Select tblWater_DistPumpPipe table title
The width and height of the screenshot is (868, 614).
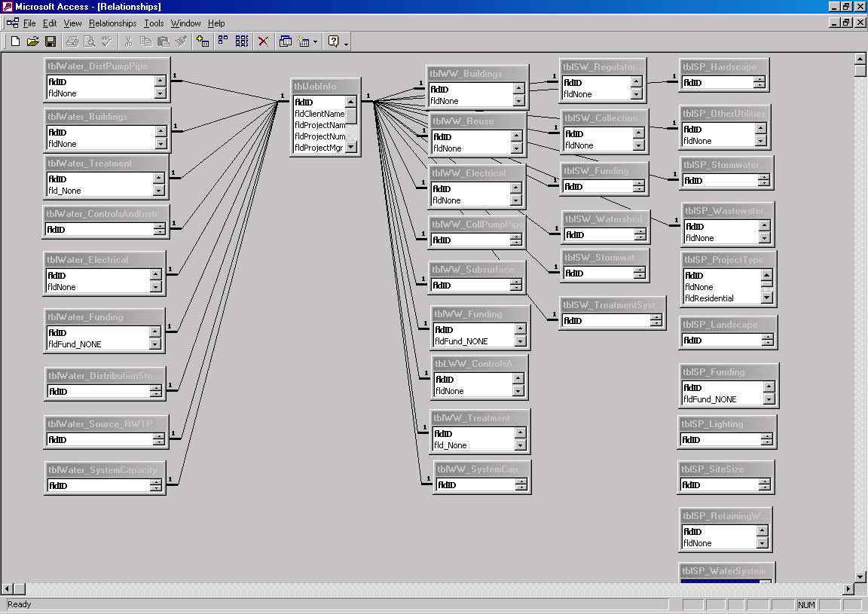[107, 66]
